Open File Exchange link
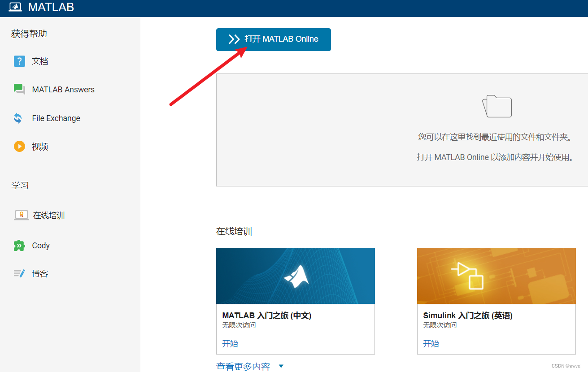Image resolution: width=588 pixels, height=372 pixels. point(56,118)
